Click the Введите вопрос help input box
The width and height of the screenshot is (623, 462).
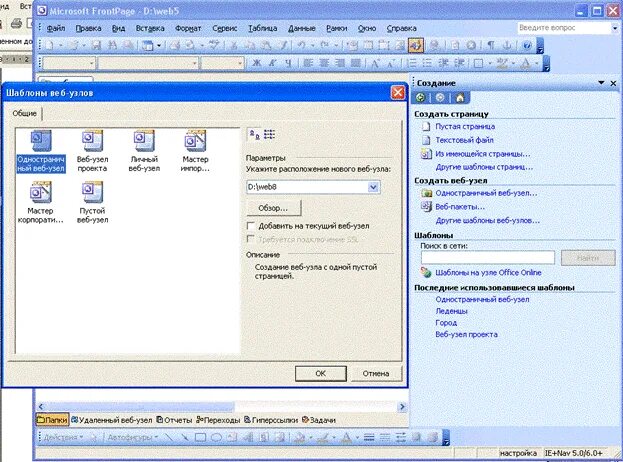pos(564,28)
